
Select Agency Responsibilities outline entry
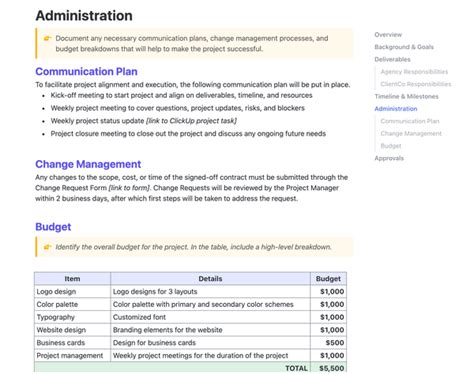pyautogui.click(x=414, y=72)
